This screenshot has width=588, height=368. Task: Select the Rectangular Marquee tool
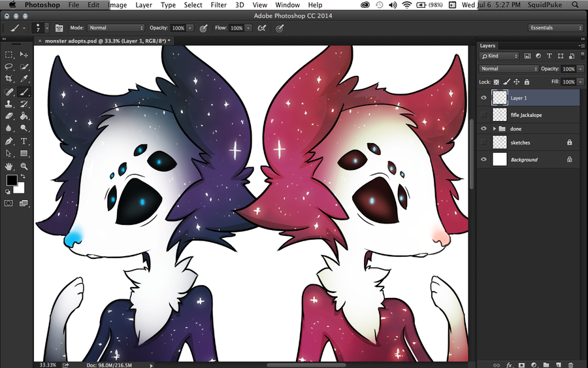click(8, 55)
